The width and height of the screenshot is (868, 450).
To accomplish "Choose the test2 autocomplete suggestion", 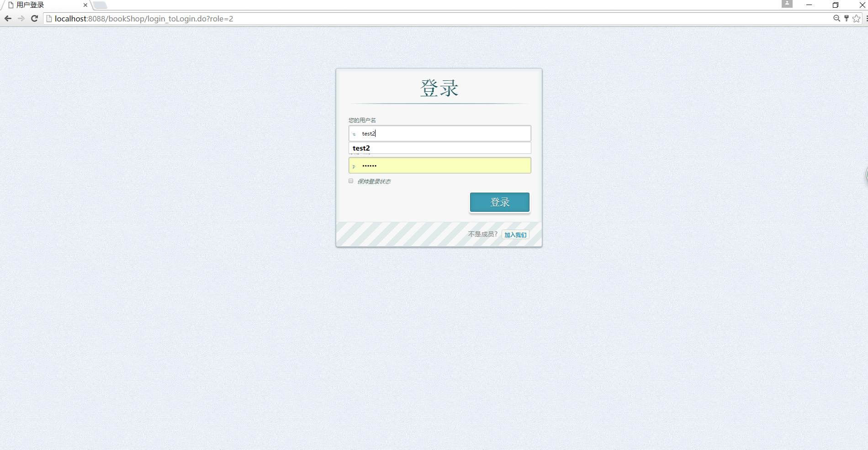I will point(439,148).
